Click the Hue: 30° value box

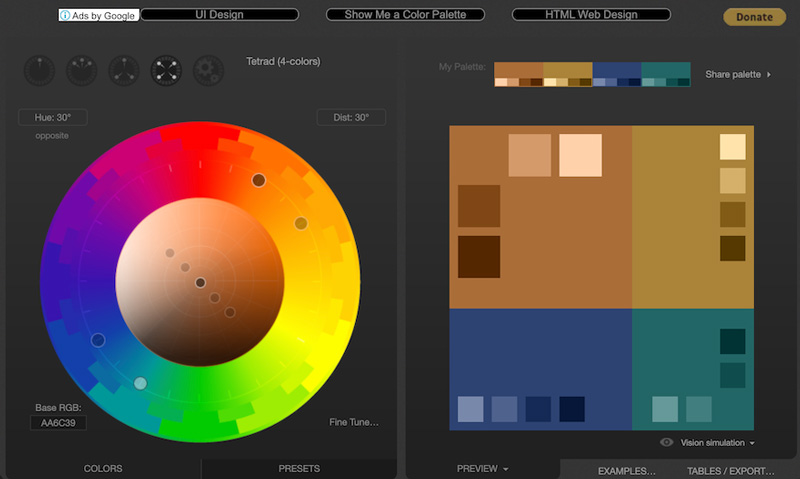(x=52, y=118)
